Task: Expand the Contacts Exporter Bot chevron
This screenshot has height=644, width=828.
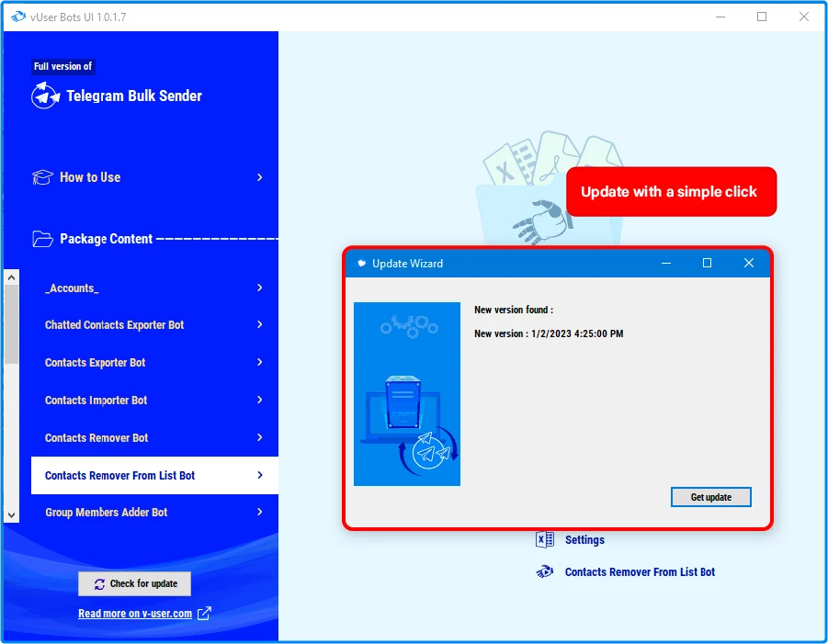Action: (x=260, y=362)
